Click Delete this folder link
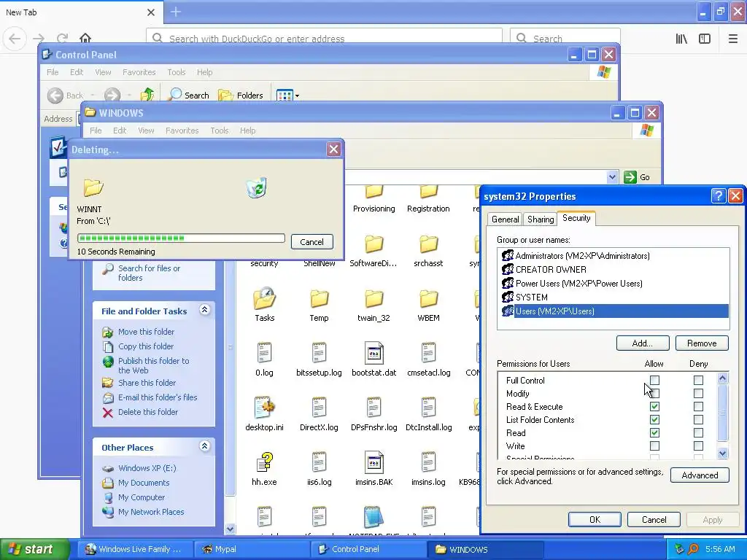This screenshot has width=747, height=560. coord(147,412)
